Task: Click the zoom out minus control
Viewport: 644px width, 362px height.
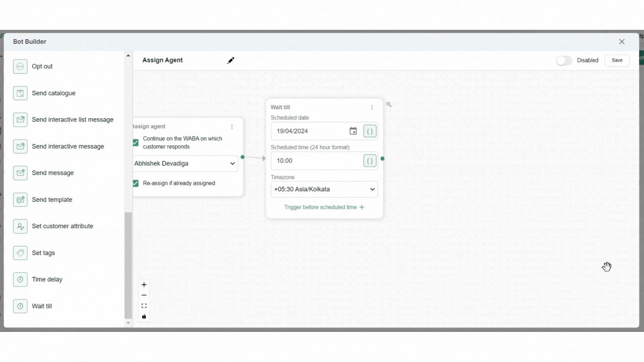Action: coord(144,295)
